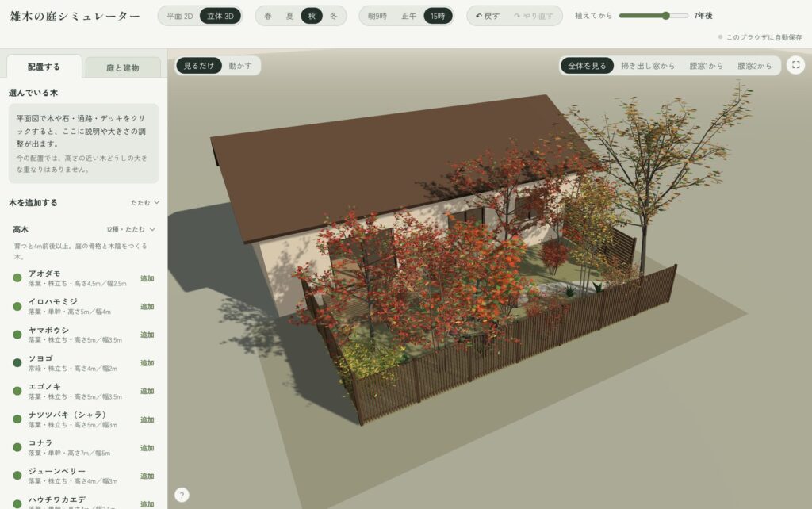The width and height of the screenshot is (812, 509).
Task: Click the fullscreen expand icon
Action: tap(795, 65)
